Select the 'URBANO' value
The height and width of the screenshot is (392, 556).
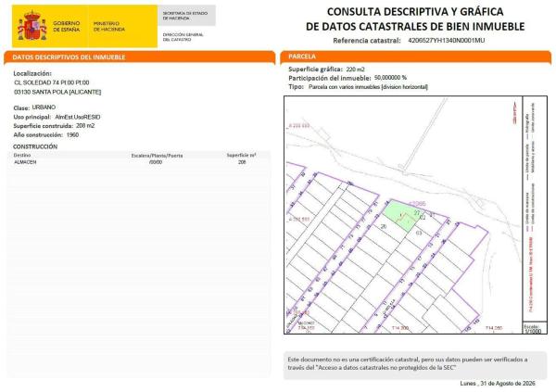pos(44,107)
